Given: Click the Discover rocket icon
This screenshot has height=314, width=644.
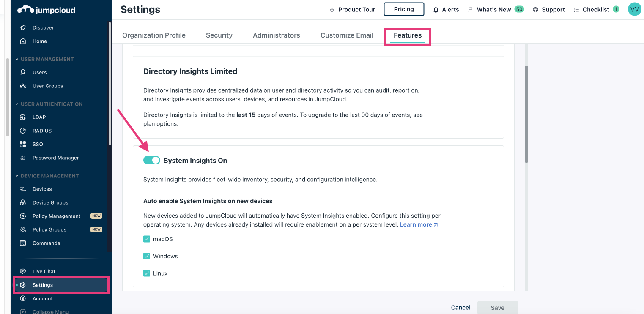Looking at the screenshot, I should [x=23, y=27].
